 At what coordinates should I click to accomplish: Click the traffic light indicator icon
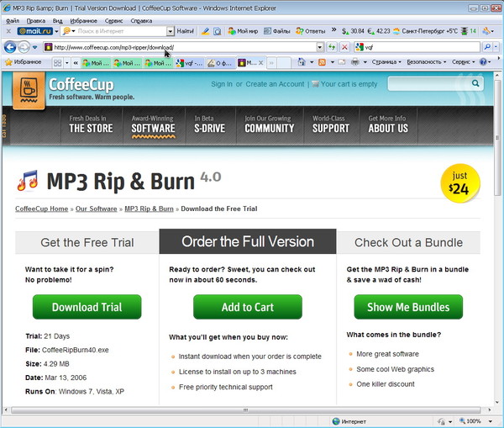(x=465, y=31)
